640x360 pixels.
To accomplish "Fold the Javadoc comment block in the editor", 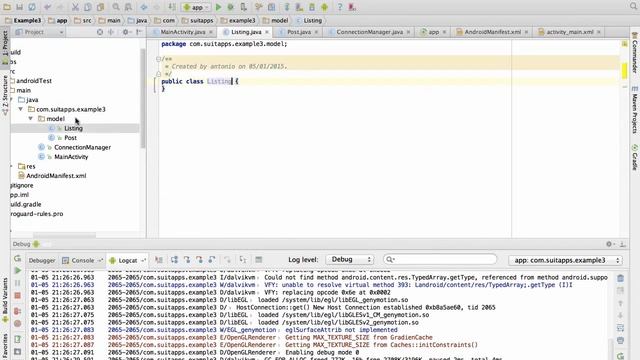I will [x=158, y=59].
